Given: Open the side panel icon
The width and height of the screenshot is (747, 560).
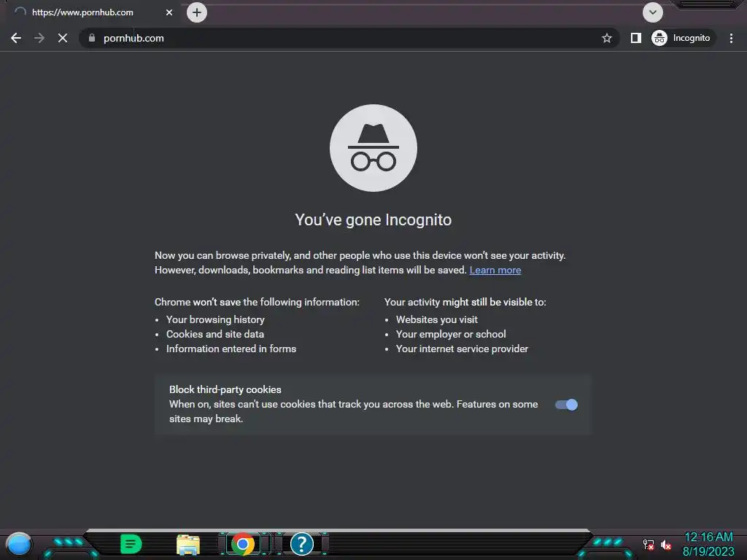Looking at the screenshot, I should coord(635,38).
